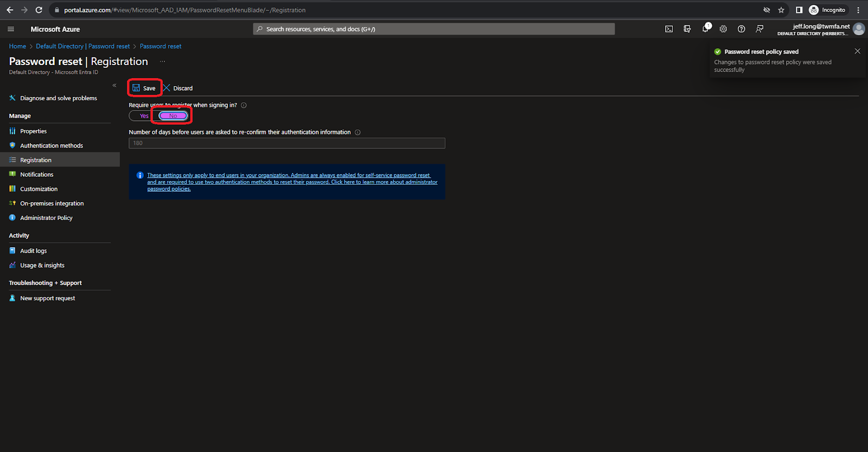
Task: Click info icon beside Number of days label
Action: click(x=358, y=132)
